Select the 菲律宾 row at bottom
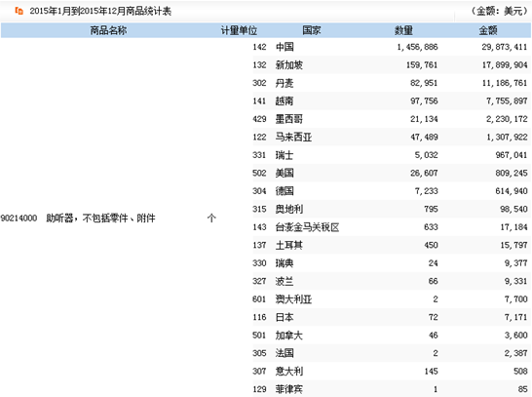Screen dimensions: 532x397 pyautogui.click(x=391, y=388)
